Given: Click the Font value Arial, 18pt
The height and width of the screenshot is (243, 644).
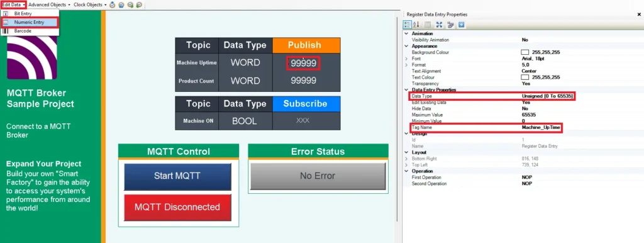Looking at the screenshot, I should tap(533, 59).
